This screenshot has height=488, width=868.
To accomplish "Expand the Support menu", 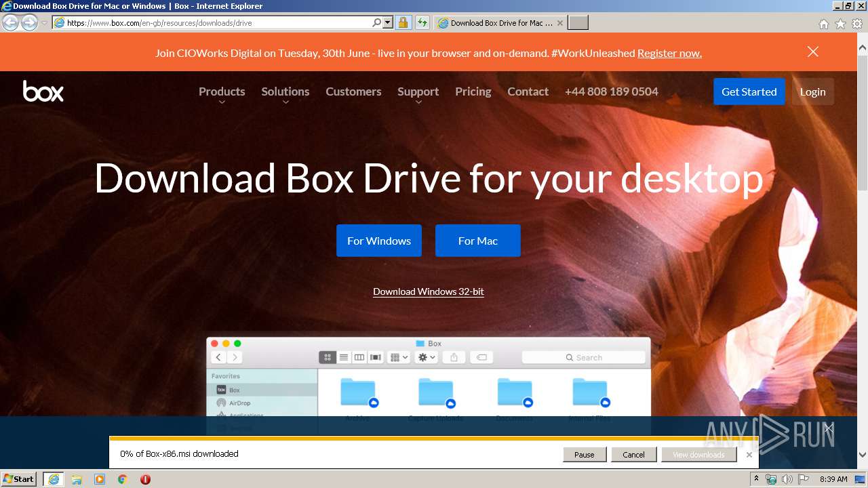I will 418,94.
